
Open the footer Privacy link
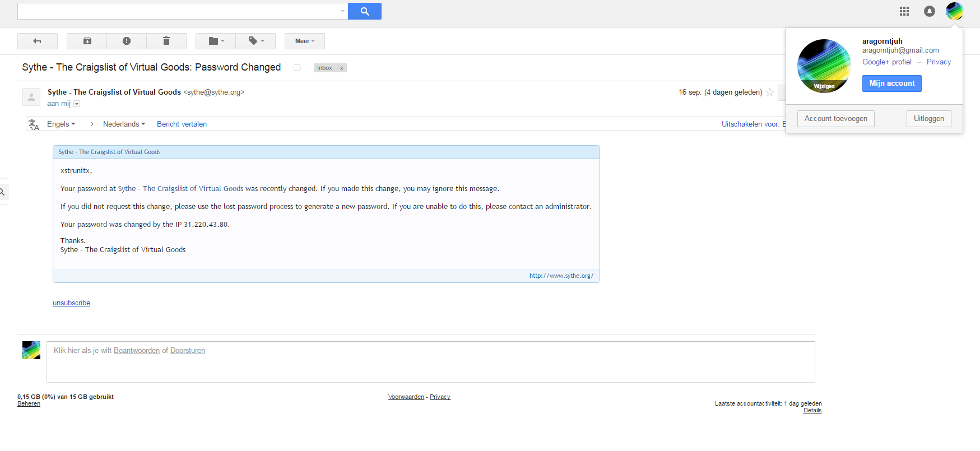[440, 397]
